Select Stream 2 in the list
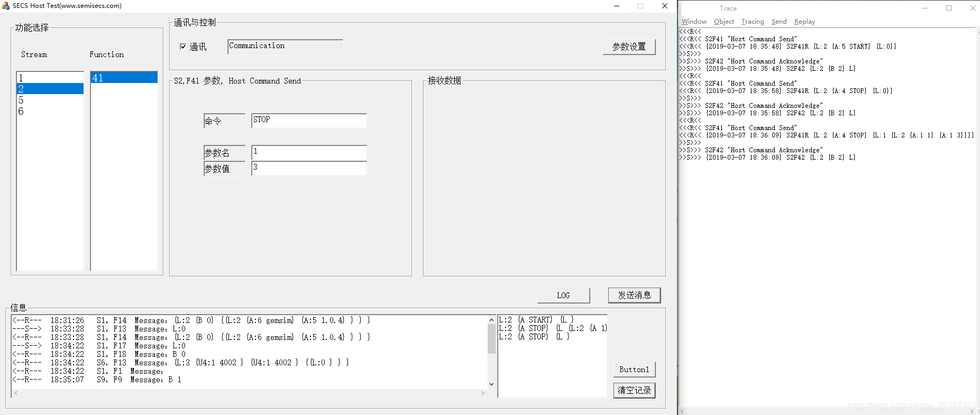 pos(50,89)
